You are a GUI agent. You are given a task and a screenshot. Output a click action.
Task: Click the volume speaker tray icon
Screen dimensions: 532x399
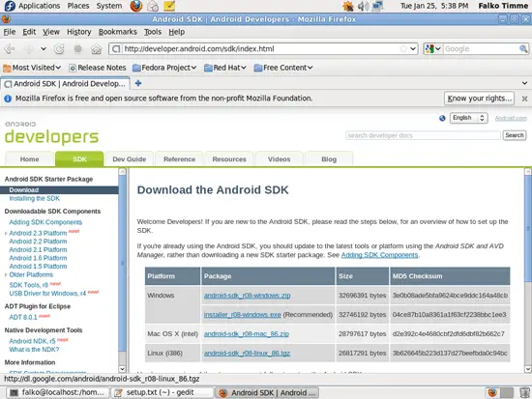tap(363, 6)
